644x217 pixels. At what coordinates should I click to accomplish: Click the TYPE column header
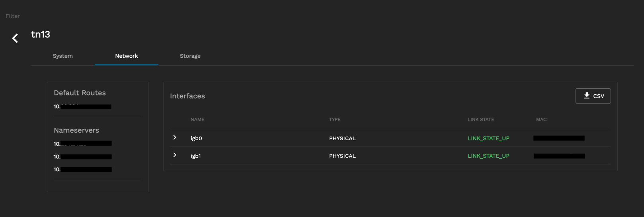[x=335, y=119]
